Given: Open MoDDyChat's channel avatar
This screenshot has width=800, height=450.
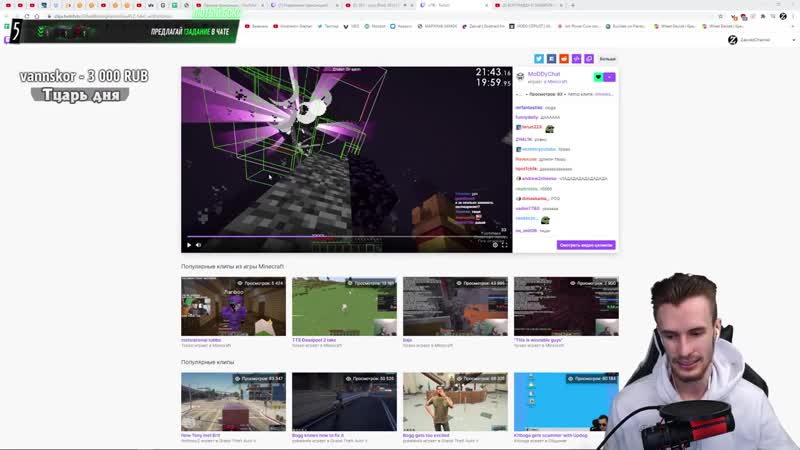Looking at the screenshot, I should [x=520, y=77].
